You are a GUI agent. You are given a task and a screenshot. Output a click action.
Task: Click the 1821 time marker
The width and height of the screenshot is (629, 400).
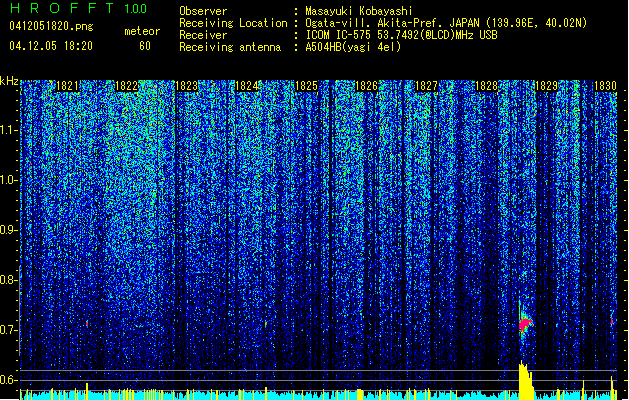coord(67,86)
